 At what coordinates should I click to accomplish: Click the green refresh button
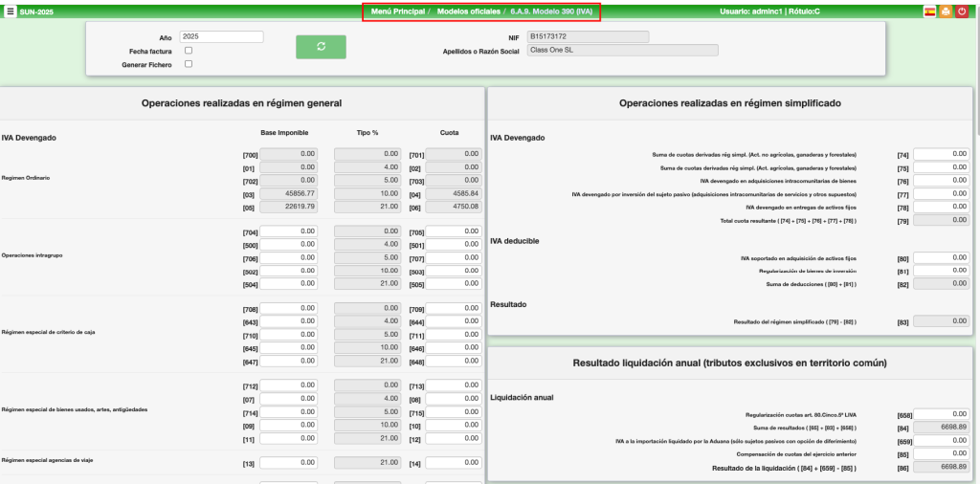click(x=321, y=47)
